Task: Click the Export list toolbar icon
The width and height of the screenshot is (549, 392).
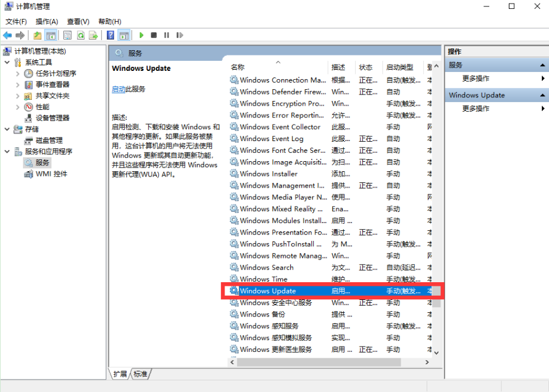Action: (93, 35)
